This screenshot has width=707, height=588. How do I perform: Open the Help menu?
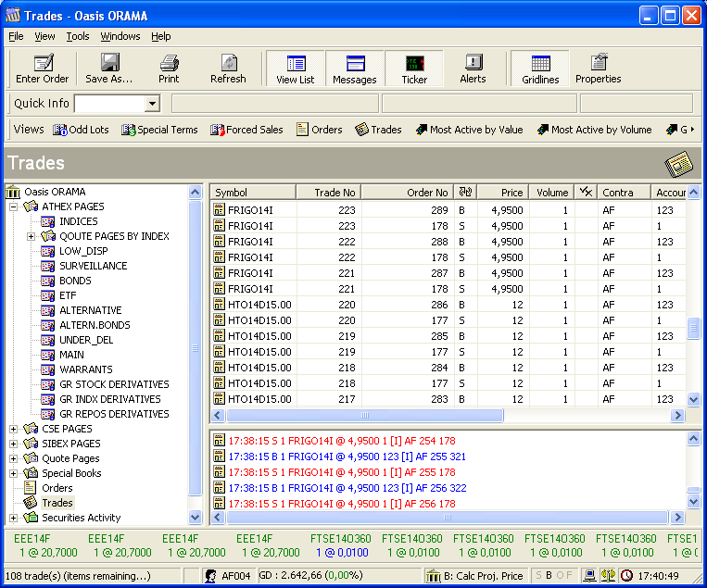pos(161,36)
